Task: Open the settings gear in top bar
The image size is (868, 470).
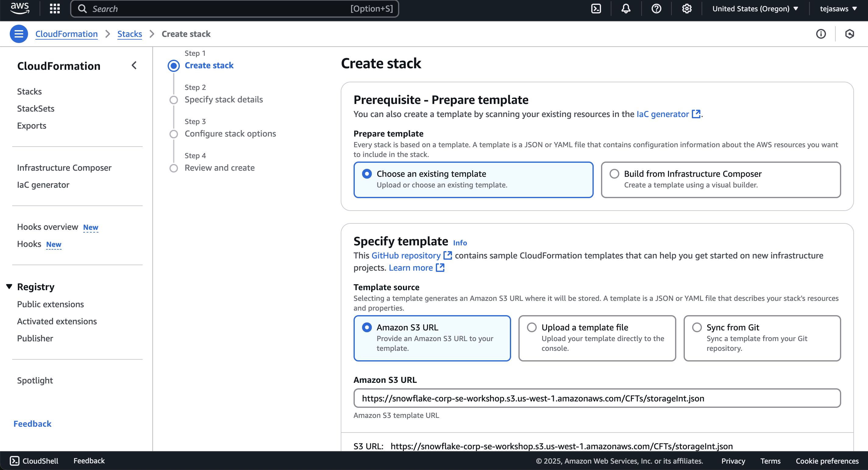Action: (686, 9)
